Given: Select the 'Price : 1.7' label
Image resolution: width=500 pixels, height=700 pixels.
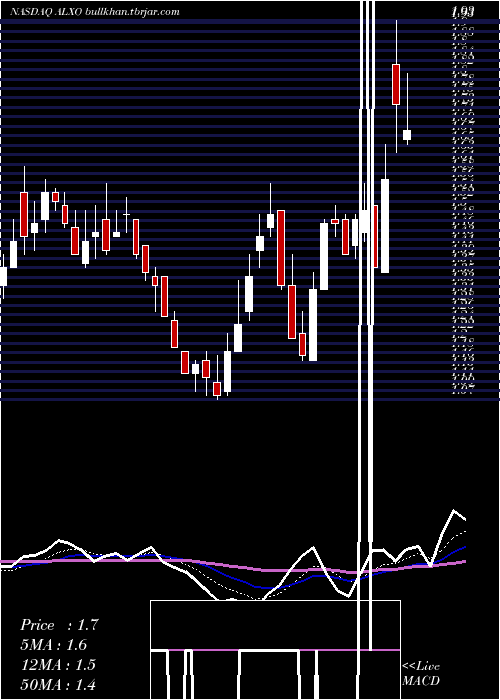Looking at the screenshot, I should (59, 625).
